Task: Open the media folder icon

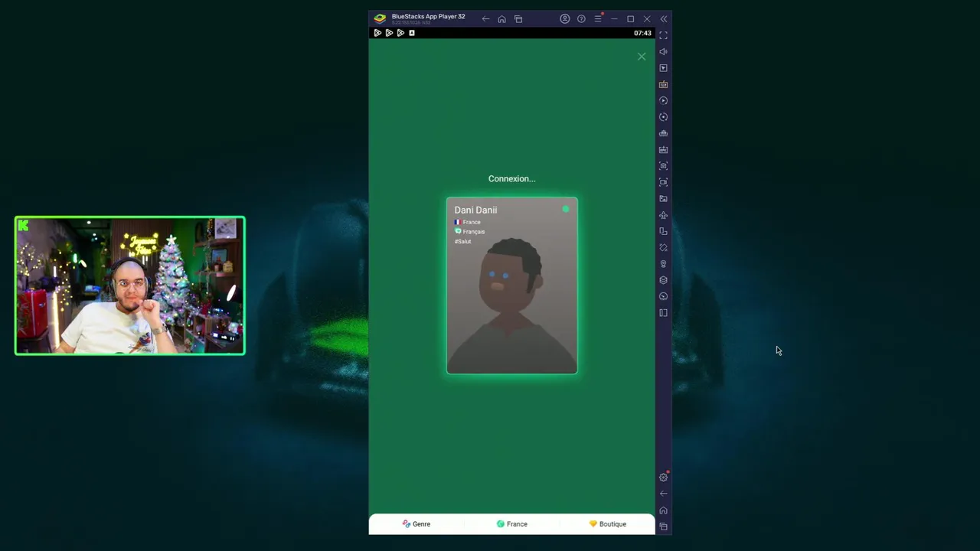Action: [664, 199]
